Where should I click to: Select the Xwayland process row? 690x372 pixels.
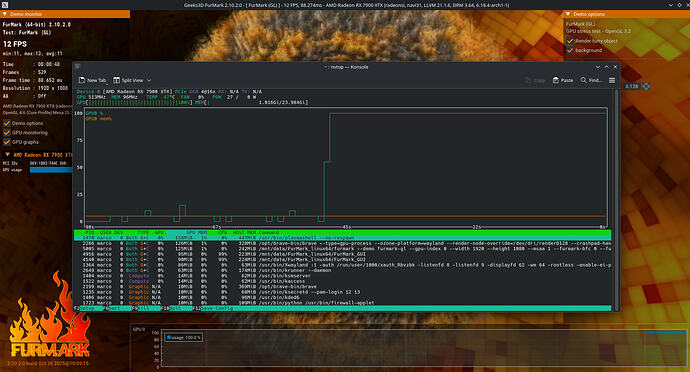pos(342,265)
